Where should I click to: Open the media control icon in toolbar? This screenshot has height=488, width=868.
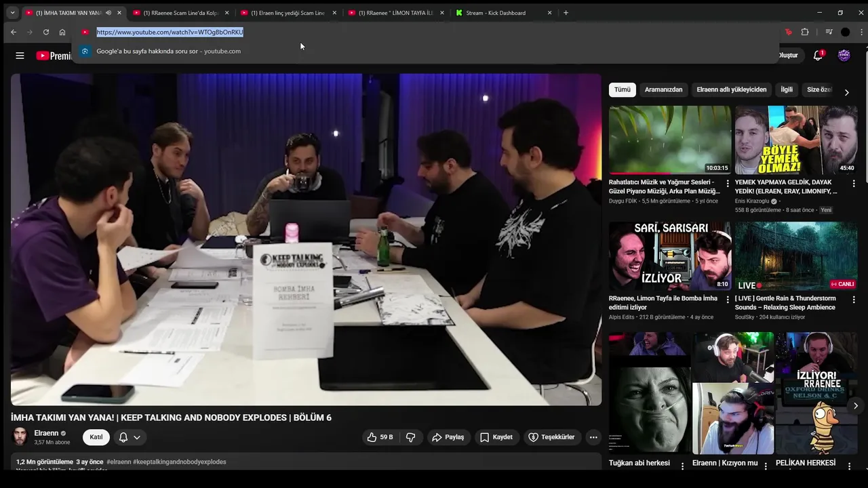[829, 32]
